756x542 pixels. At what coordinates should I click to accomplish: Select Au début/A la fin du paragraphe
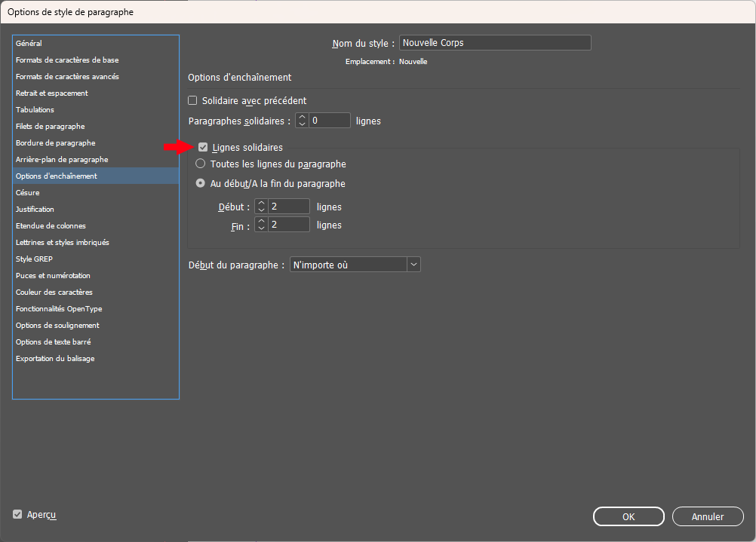point(201,183)
